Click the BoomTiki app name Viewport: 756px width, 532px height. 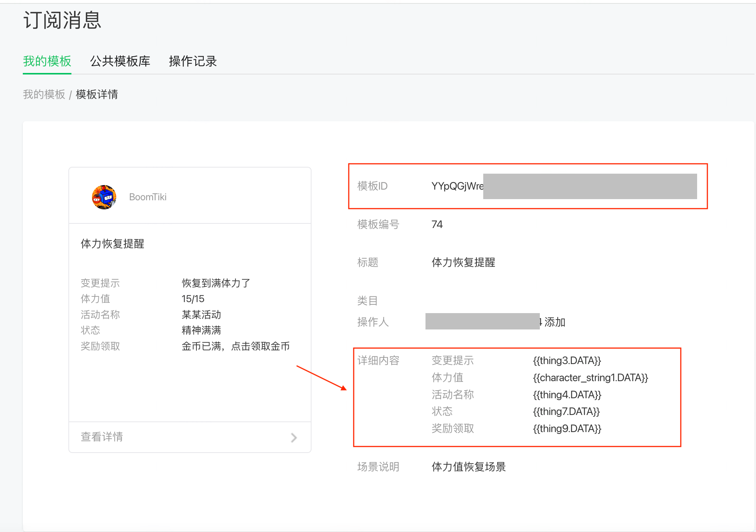point(148,197)
